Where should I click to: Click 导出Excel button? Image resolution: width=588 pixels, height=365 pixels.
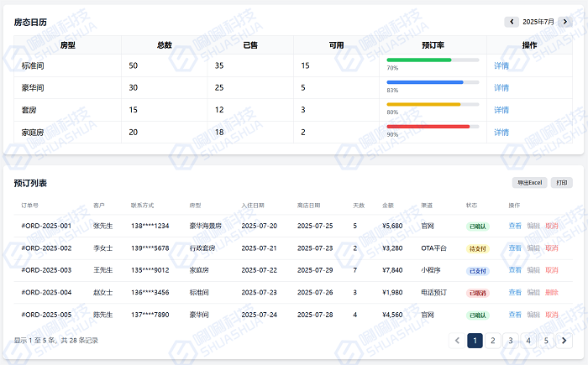(530, 183)
